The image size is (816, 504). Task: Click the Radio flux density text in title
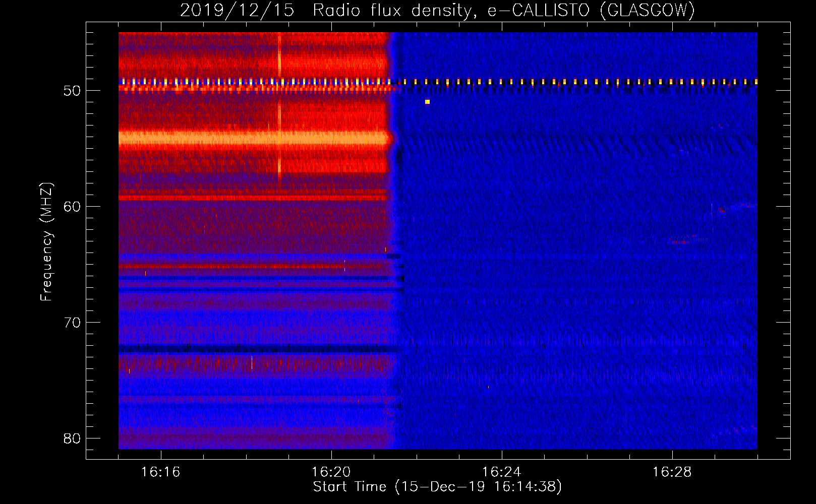(x=395, y=10)
